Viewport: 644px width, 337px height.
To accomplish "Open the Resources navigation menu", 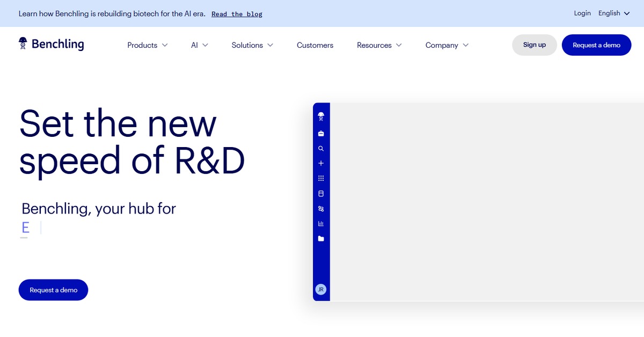I will click(379, 45).
